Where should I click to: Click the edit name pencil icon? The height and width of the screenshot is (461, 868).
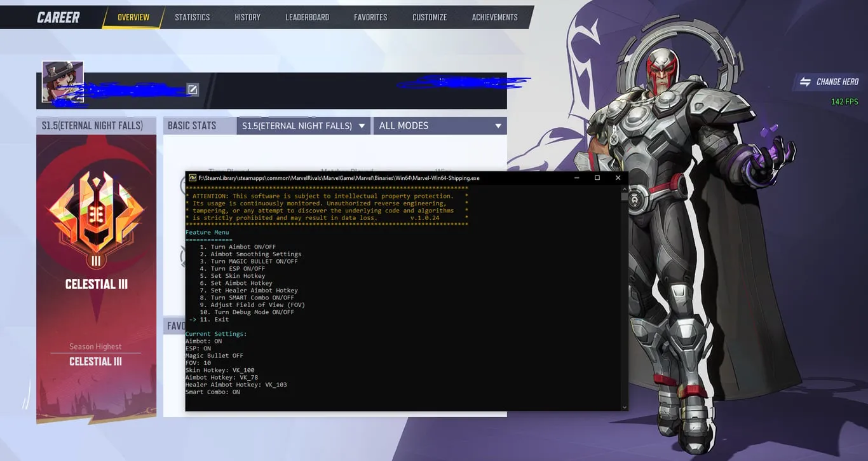point(192,90)
